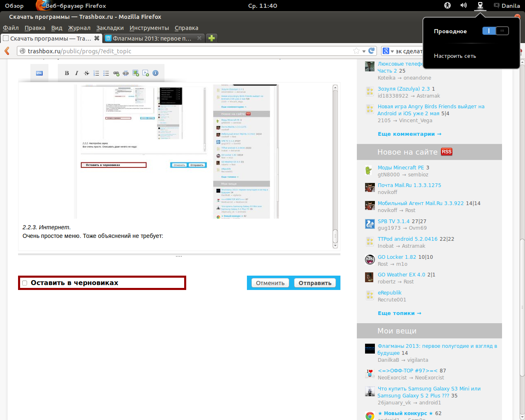Close the Флагманы 2013 tab

coord(199,38)
